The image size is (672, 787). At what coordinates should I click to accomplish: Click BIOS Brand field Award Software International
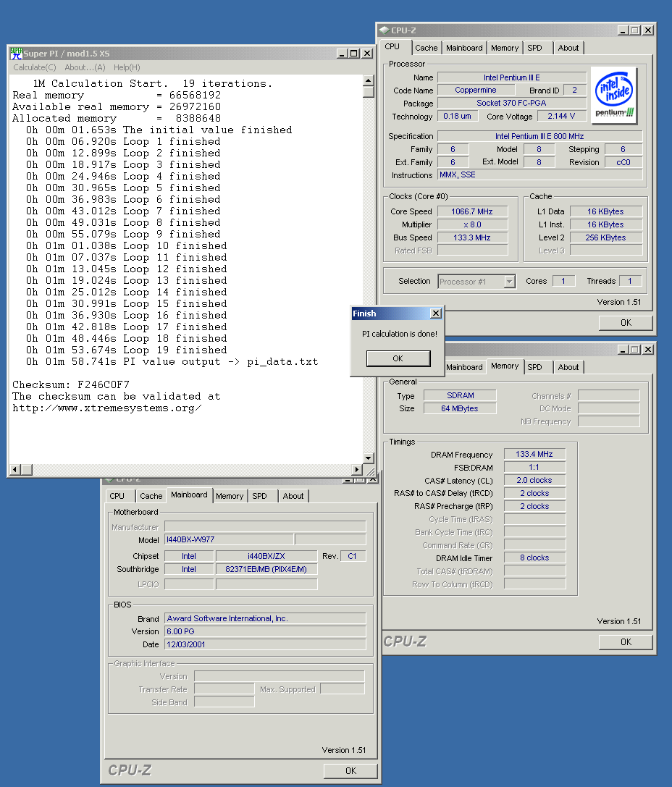(266, 618)
